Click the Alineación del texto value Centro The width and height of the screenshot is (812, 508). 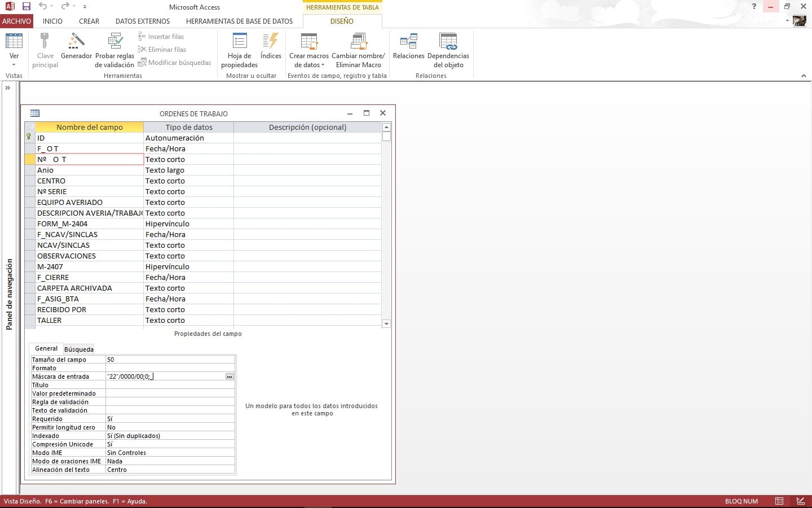pos(170,470)
